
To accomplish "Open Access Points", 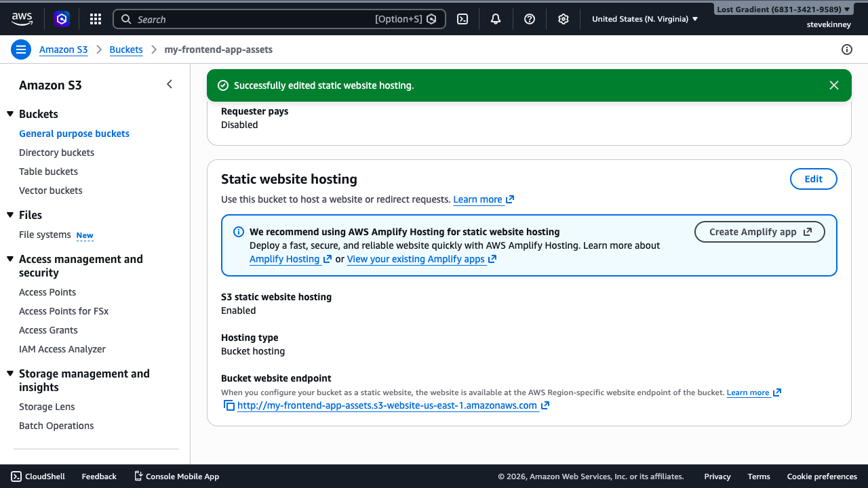I will tap(47, 292).
